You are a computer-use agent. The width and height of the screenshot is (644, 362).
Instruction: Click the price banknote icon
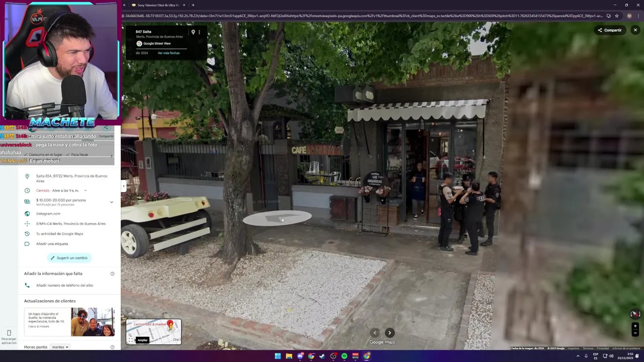click(27, 202)
